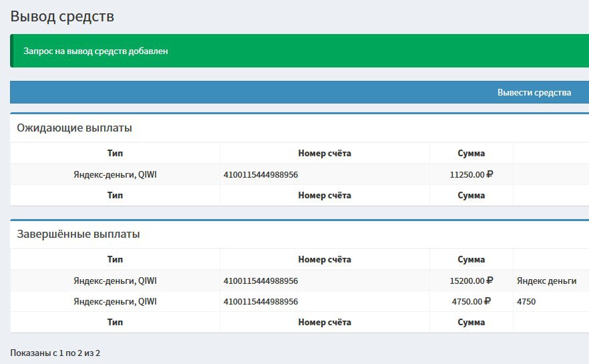Click the 4750.00 ₽ completed amount
This screenshot has width=589, height=364.
pos(471,301)
